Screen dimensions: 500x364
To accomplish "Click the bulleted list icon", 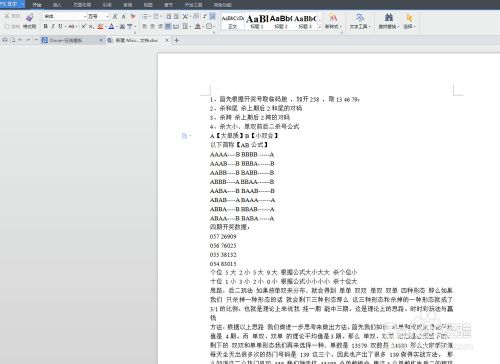I will 146,16.
